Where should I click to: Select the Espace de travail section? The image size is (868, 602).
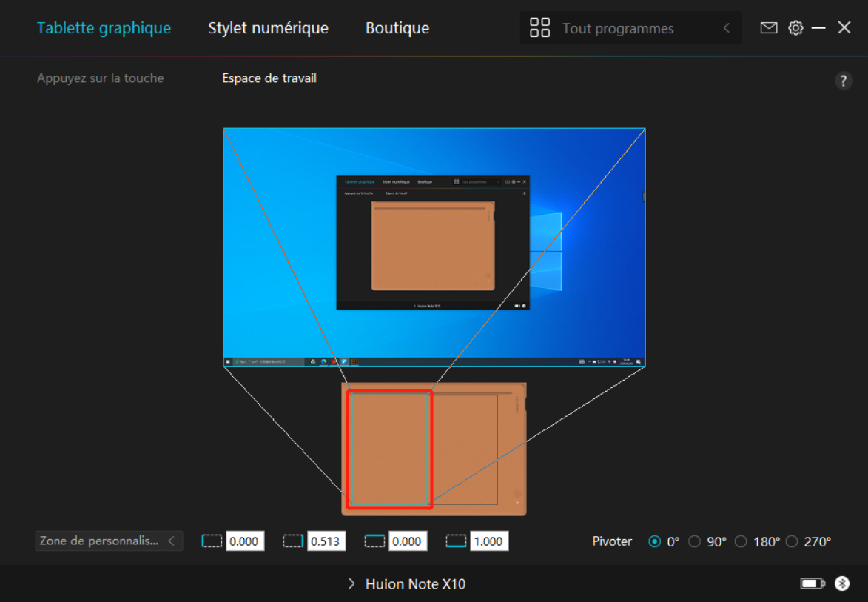(x=269, y=78)
